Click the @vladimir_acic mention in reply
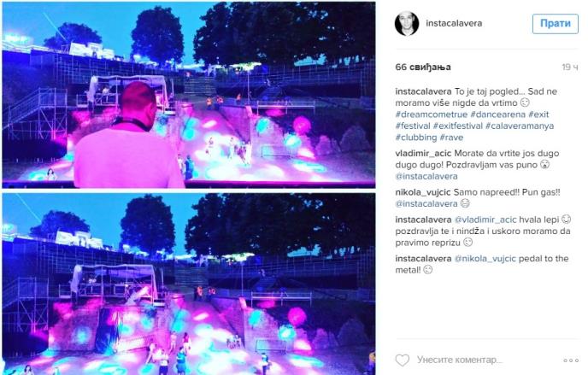This screenshot has width=588, height=375. click(x=485, y=220)
